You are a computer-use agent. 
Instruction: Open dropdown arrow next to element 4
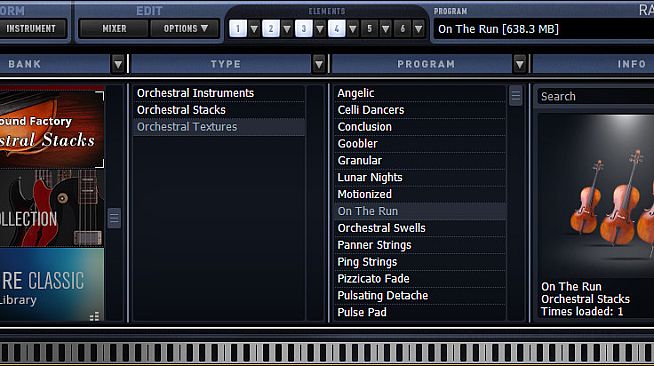point(353,29)
